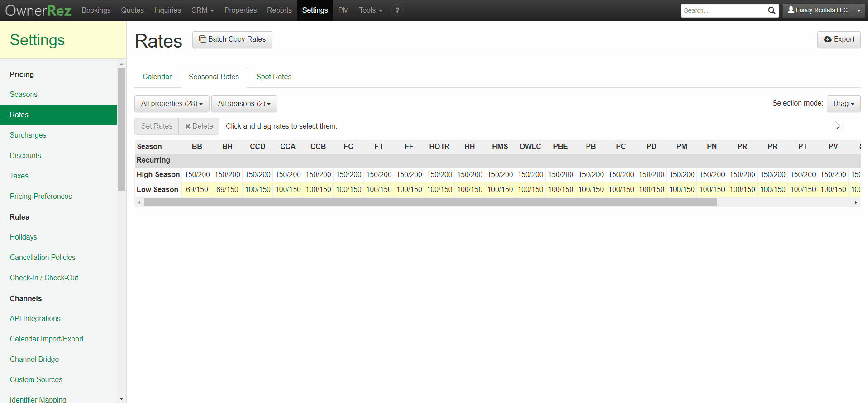
Task: Open the CRM menu in navbar
Action: tap(202, 10)
